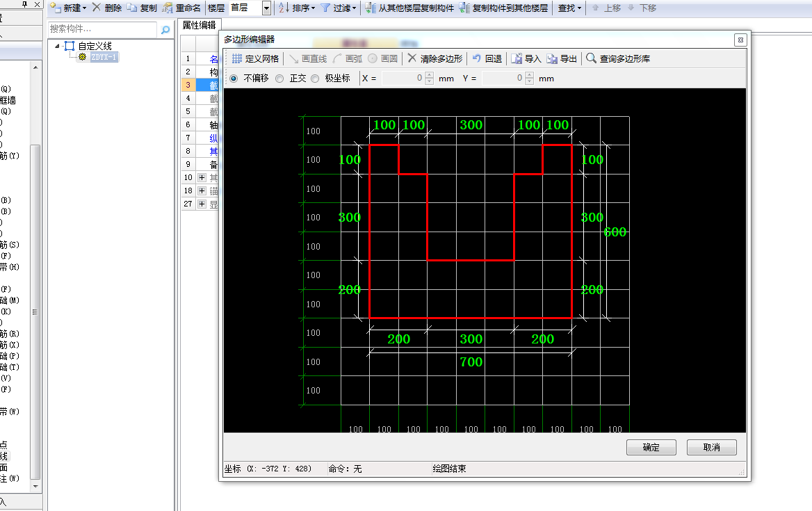
Task: Select the 画圆 draw circle tool
Action: point(382,58)
